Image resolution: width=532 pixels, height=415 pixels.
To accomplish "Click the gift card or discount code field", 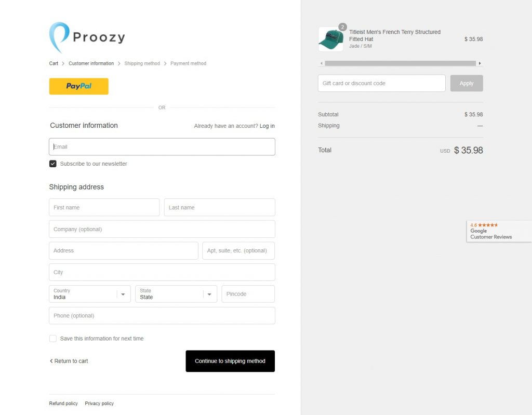I will (x=381, y=83).
